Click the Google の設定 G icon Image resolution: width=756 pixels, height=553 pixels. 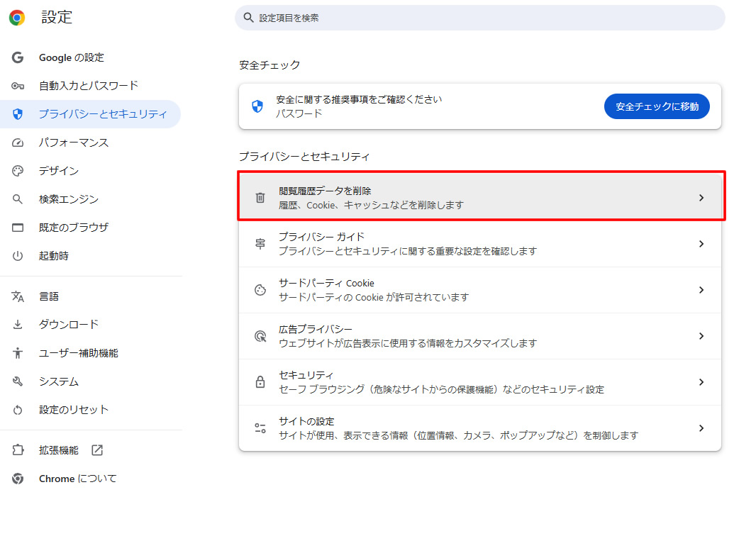[18, 57]
